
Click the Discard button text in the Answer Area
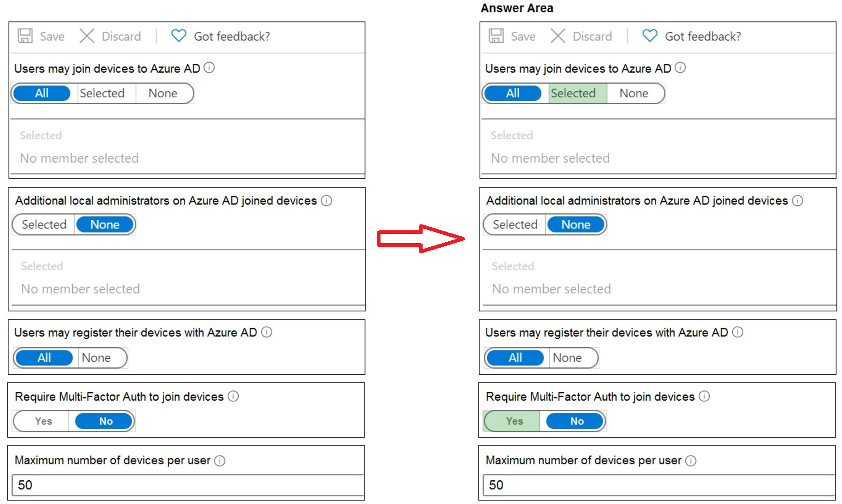tap(592, 36)
